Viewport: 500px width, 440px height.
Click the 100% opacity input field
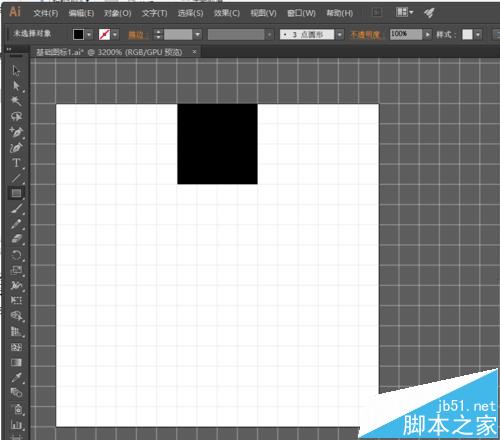(x=406, y=34)
